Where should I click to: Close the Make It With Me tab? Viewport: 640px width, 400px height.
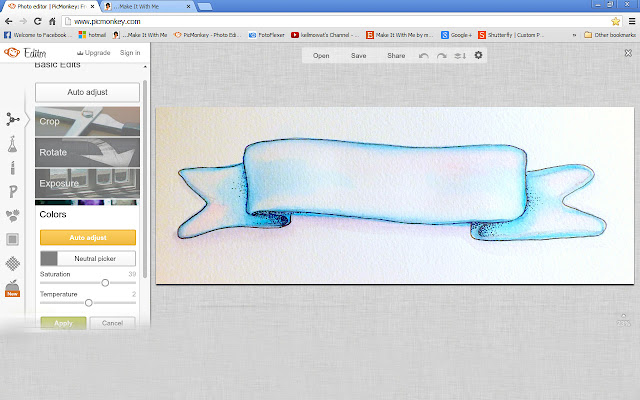click(188, 7)
